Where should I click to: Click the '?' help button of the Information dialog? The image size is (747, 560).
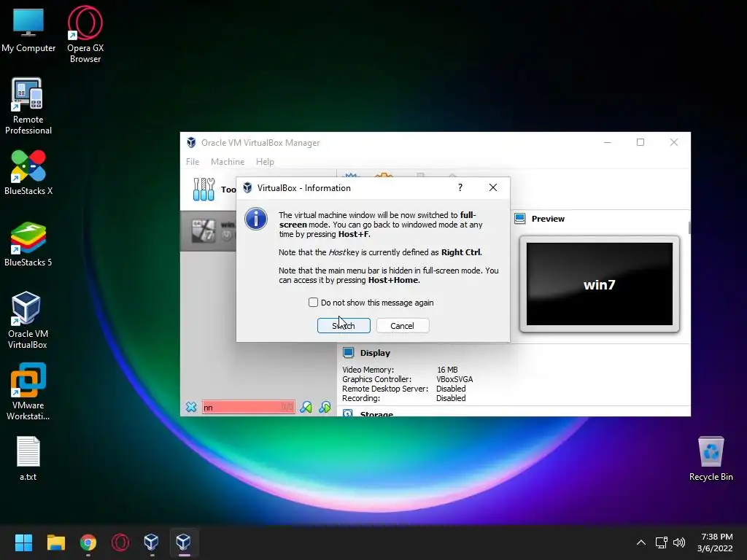click(x=460, y=187)
